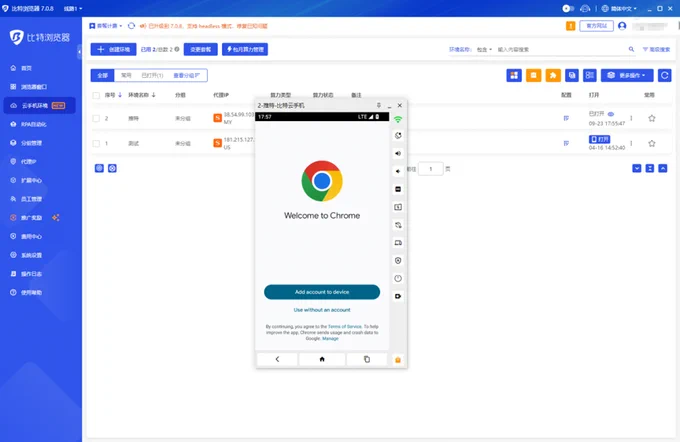This screenshot has height=442, width=680.
Task: Open the More Operations dropdown button
Action: 627,75
